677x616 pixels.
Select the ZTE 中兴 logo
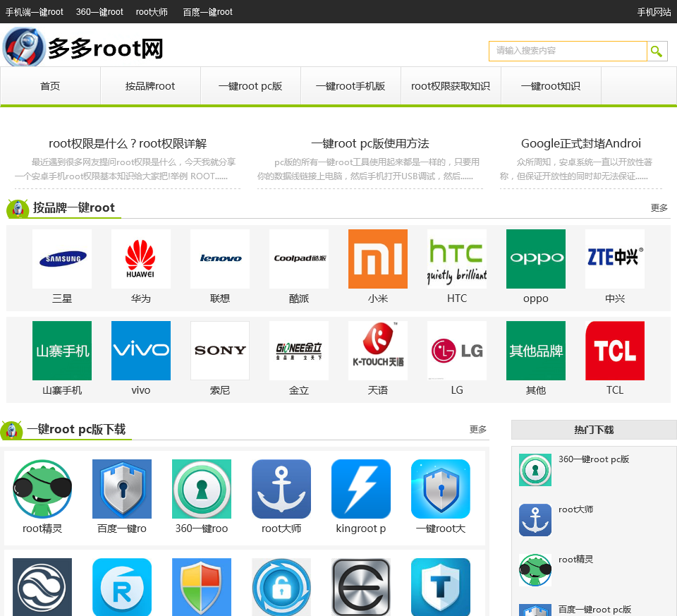click(x=615, y=259)
